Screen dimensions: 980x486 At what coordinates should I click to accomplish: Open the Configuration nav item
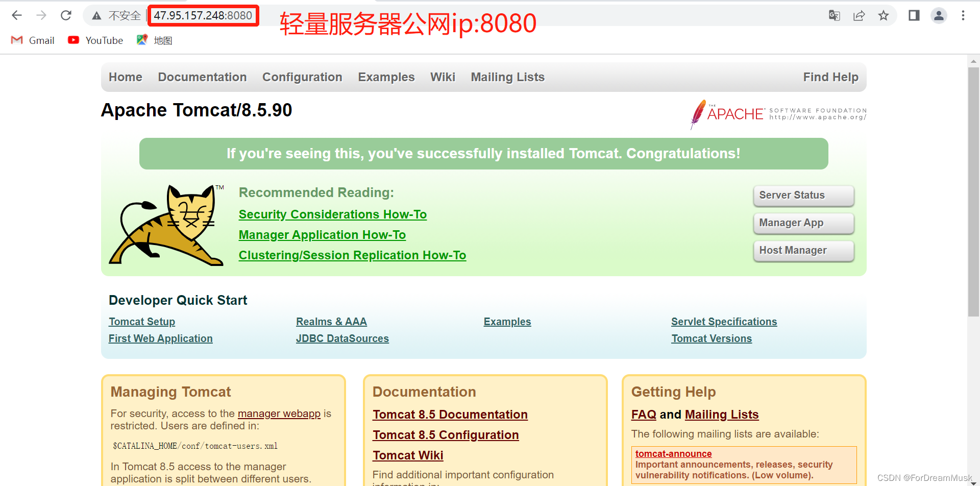pyautogui.click(x=302, y=77)
